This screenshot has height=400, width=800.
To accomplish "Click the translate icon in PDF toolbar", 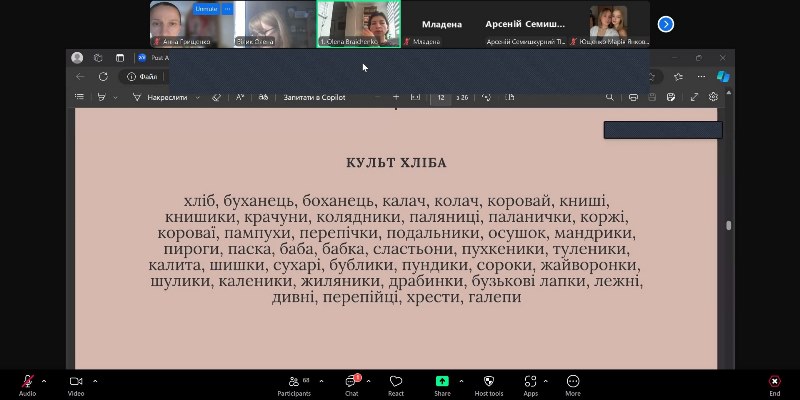I will 263,97.
